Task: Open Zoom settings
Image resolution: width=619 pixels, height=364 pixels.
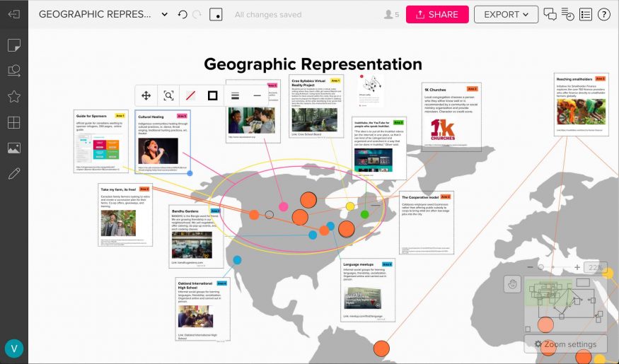Action: (565, 344)
